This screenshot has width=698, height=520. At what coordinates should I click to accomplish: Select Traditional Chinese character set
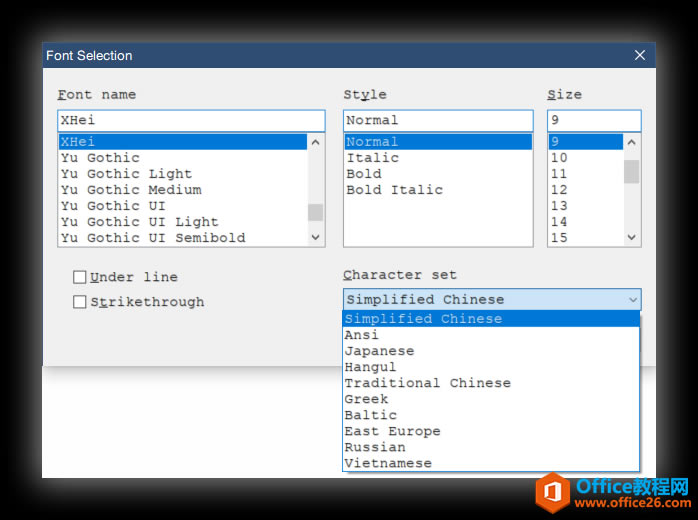(x=427, y=383)
